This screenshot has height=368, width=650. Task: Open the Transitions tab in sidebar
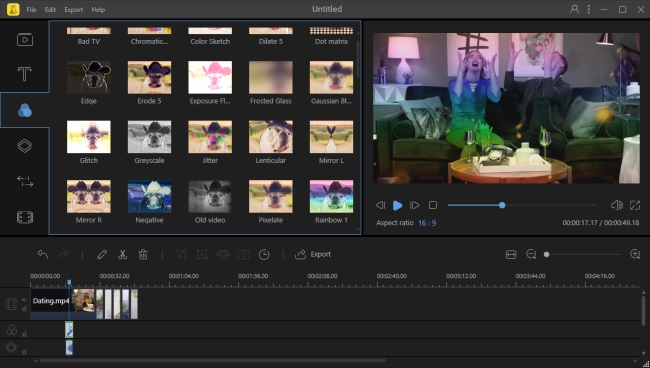25,182
